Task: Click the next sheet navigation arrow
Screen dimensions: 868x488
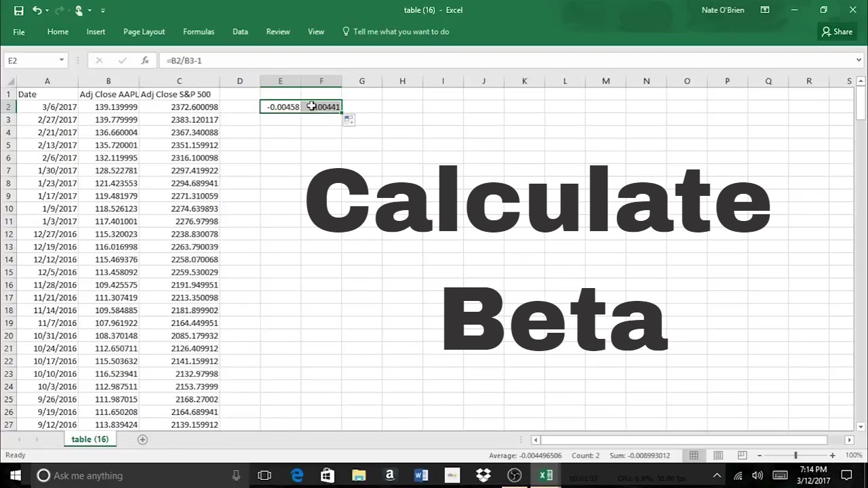Action: (x=37, y=440)
